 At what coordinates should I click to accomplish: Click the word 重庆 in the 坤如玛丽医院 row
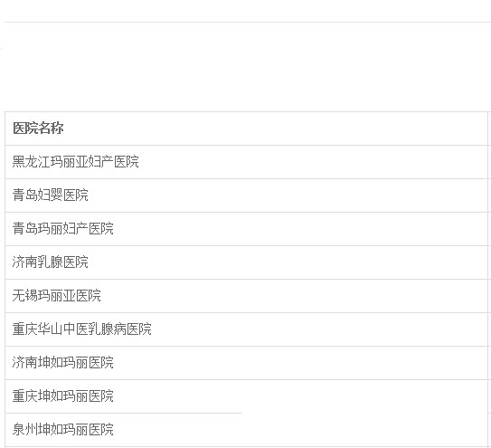(x=25, y=396)
